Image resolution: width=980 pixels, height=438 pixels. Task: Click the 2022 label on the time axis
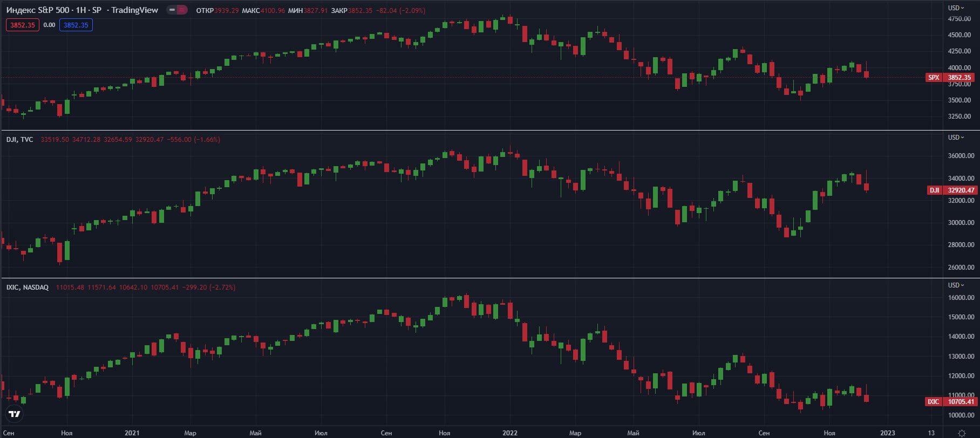(x=509, y=433)
